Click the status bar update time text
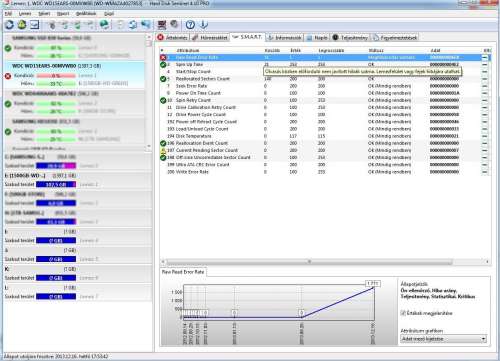Screen dimensions: 500x361 coord(56,356)
